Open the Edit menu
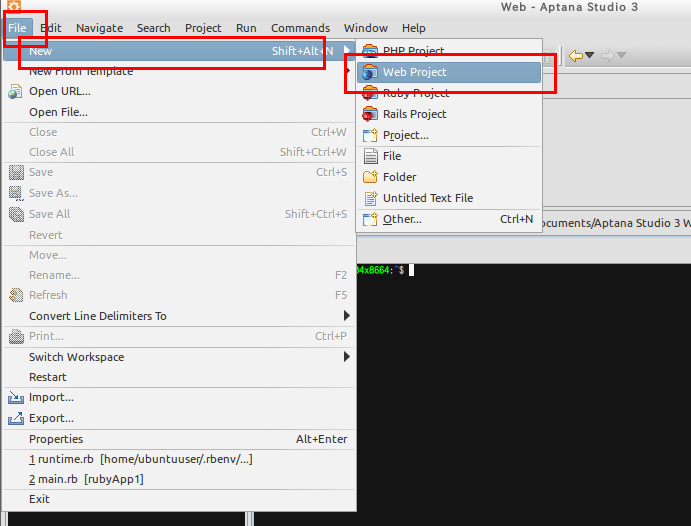 51,28
